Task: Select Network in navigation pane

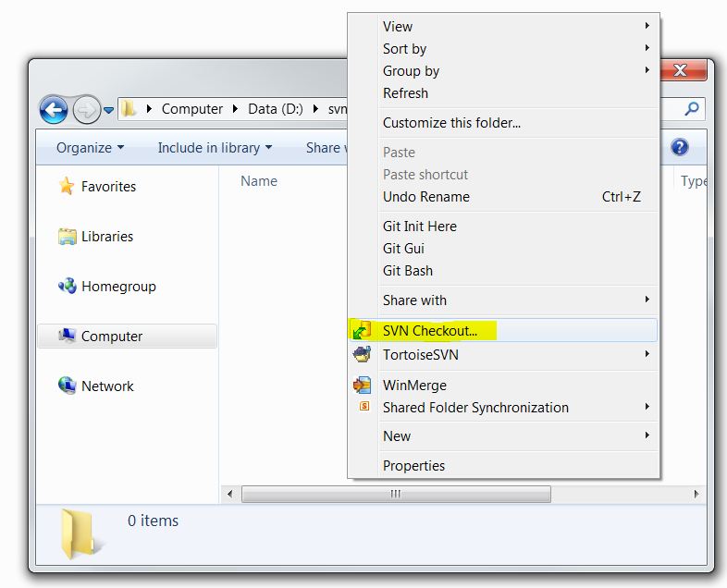Action: click(x=107, y=386)
